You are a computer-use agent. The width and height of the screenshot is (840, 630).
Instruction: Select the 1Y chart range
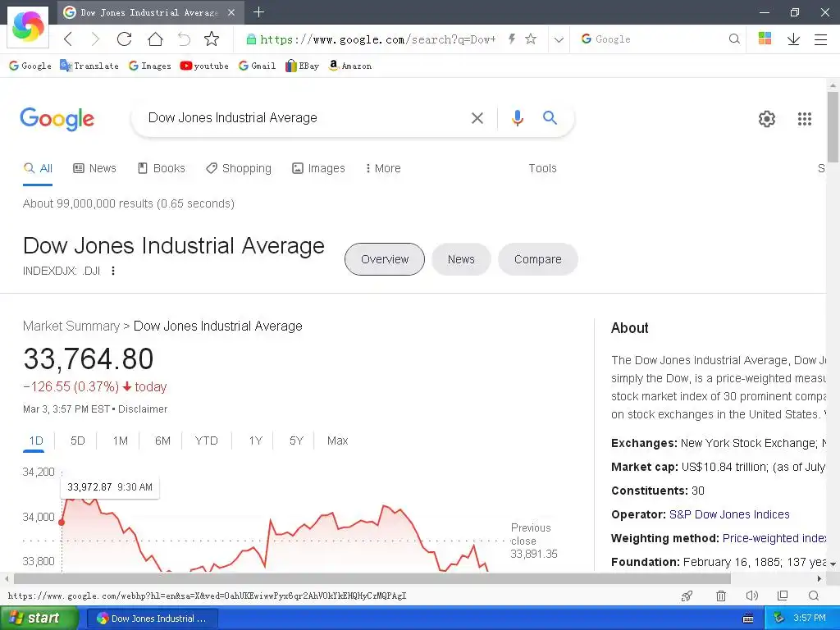pos(256,441)
